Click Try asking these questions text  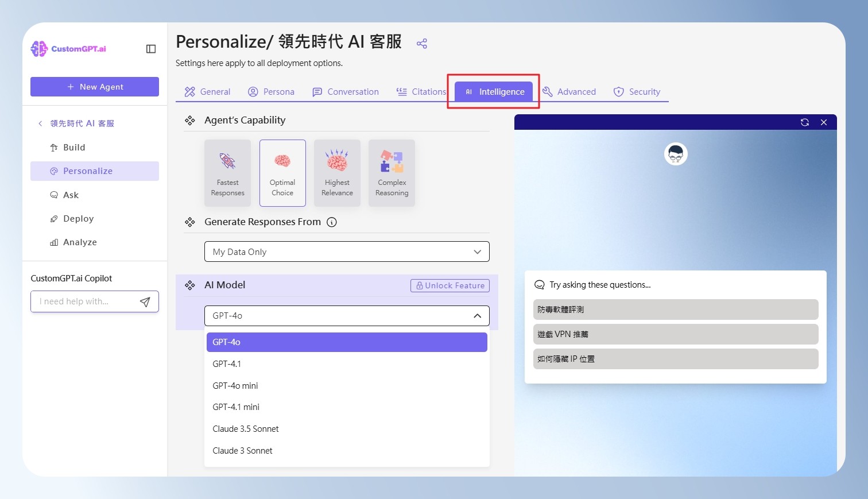600,285
